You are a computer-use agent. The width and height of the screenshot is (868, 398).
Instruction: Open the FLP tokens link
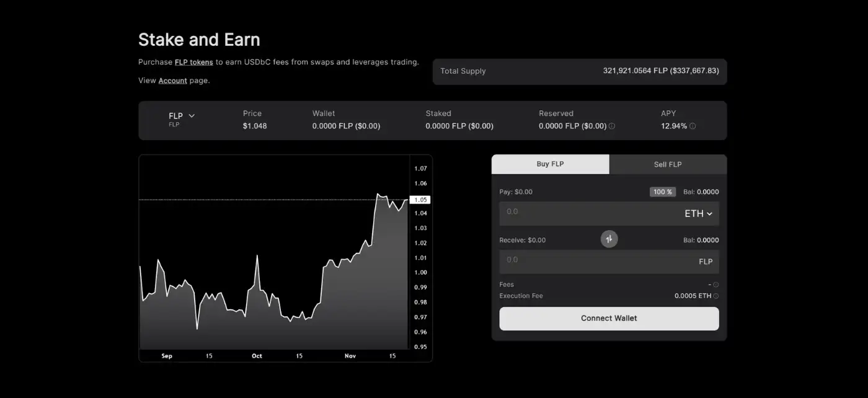(x=193, y=62)
